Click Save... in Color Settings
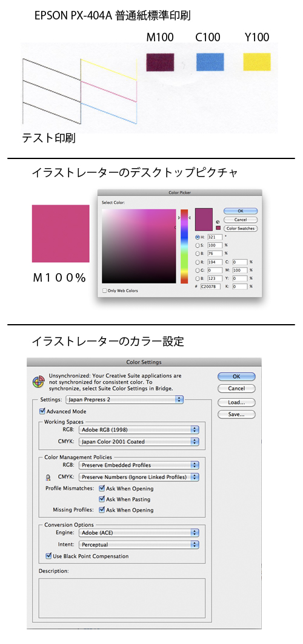This screenshot has height=644, width=303. (x=236, y=415)
